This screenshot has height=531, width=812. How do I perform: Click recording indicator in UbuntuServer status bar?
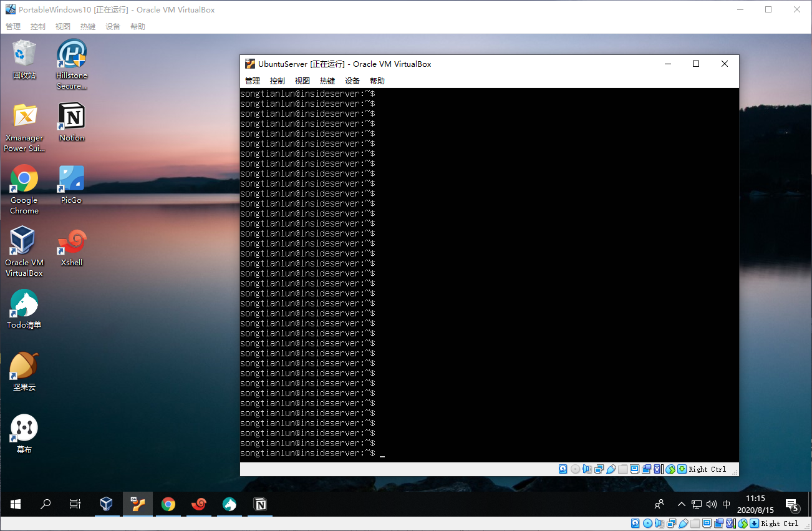646,469
